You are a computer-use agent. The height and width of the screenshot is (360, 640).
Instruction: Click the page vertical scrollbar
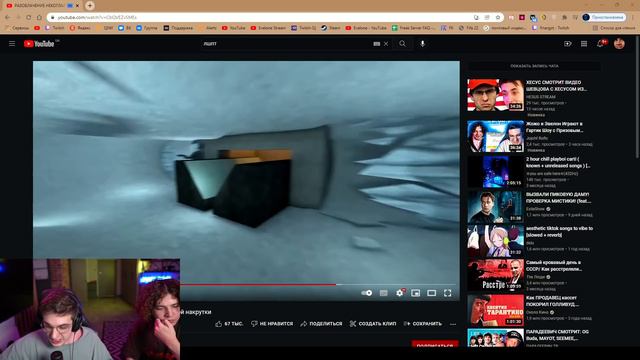638,98
